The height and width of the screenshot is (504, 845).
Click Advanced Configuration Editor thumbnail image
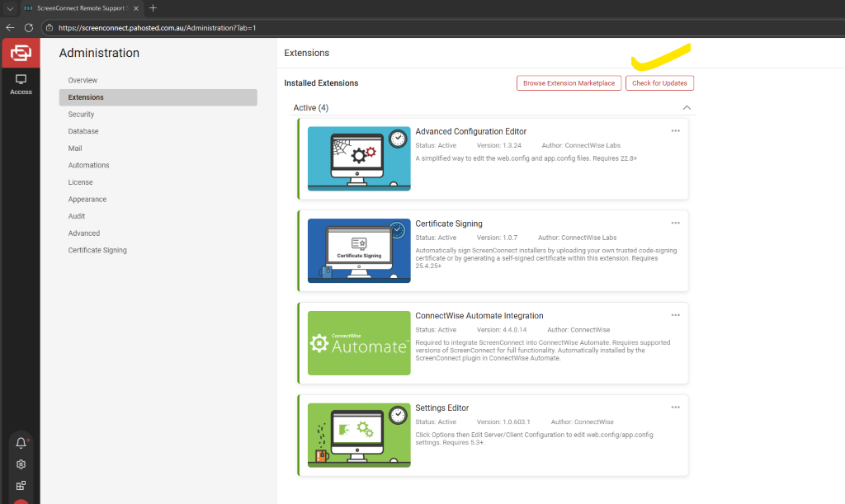click(x=359, y=159)
